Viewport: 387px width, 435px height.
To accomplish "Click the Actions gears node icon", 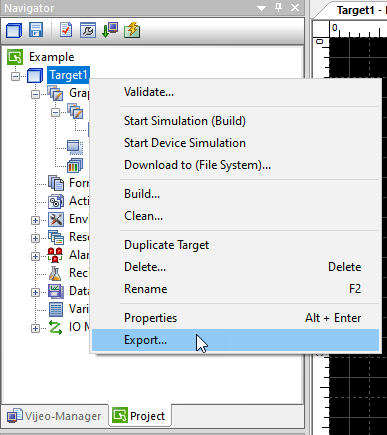I will (x=56, y=201).
